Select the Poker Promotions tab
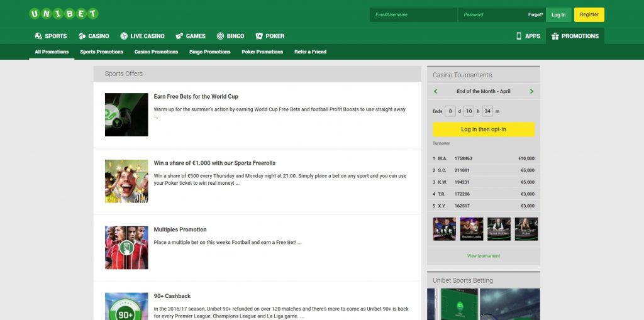Image resolution: width=644 pixels, height=320 pixels. coord(262,52)
